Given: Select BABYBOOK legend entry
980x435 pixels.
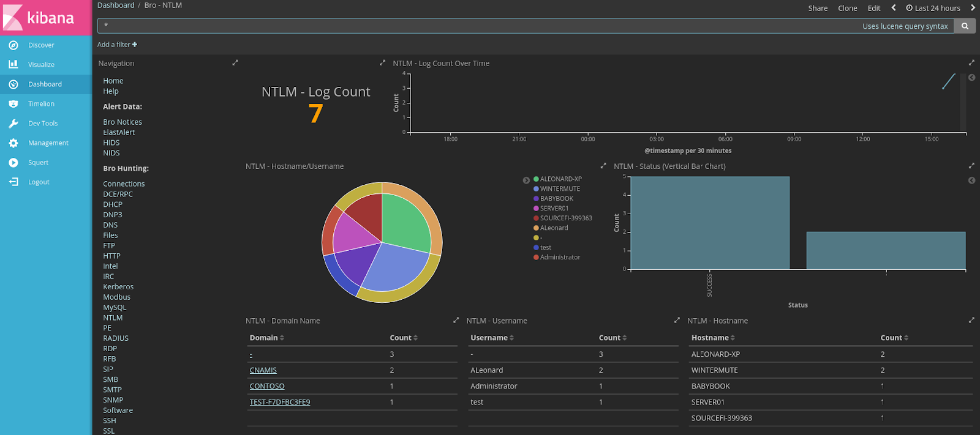Looking at the screenshot, I should (557, 199).
